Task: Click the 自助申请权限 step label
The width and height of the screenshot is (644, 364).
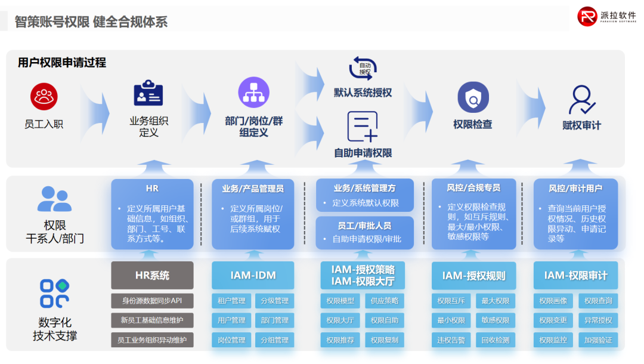Action: [x=363, y=153]
